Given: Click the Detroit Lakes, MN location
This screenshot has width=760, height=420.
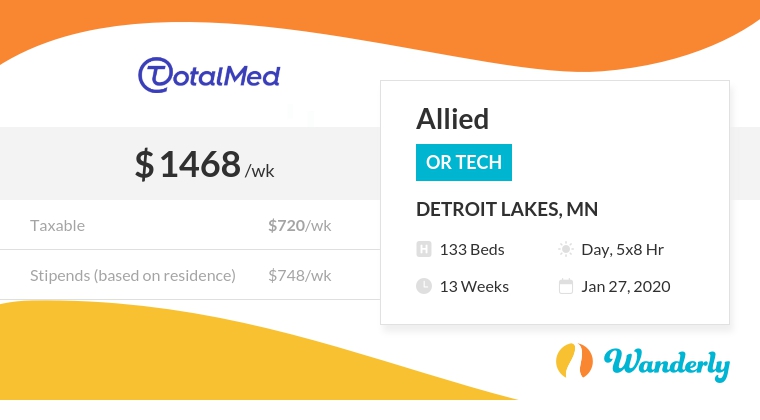Looking at the screenshot, I should pos(507,210).
